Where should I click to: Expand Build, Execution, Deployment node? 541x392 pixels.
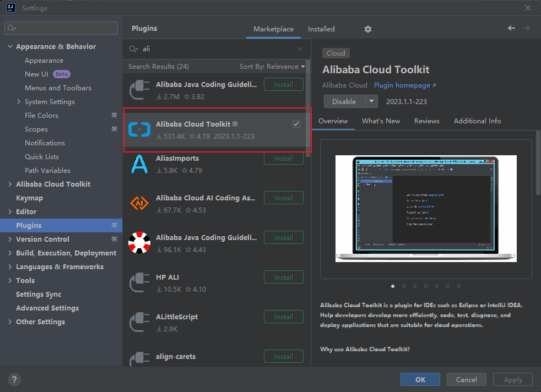(x=10, y=253)
